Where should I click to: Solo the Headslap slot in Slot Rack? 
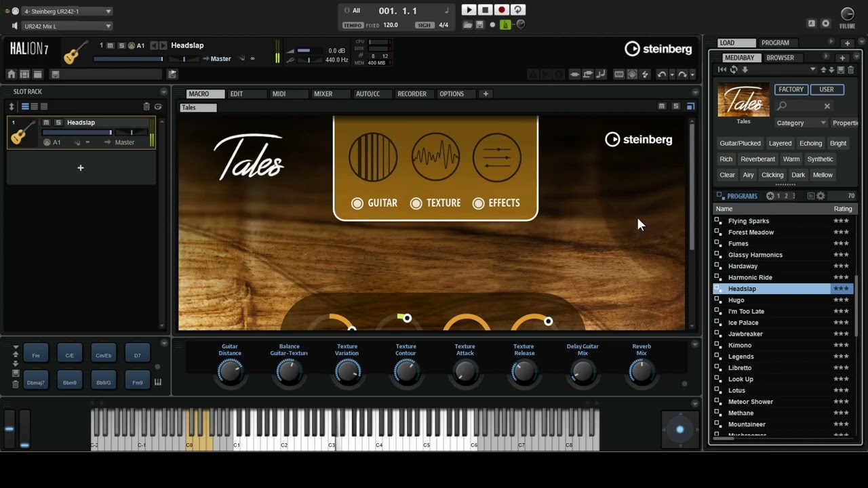(x=58, y=123)
